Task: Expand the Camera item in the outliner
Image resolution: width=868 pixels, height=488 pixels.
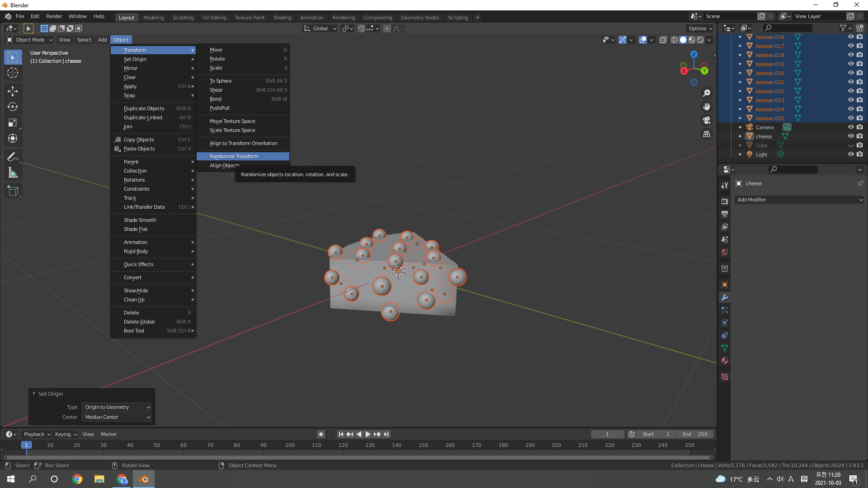Action: click(740, 127)
